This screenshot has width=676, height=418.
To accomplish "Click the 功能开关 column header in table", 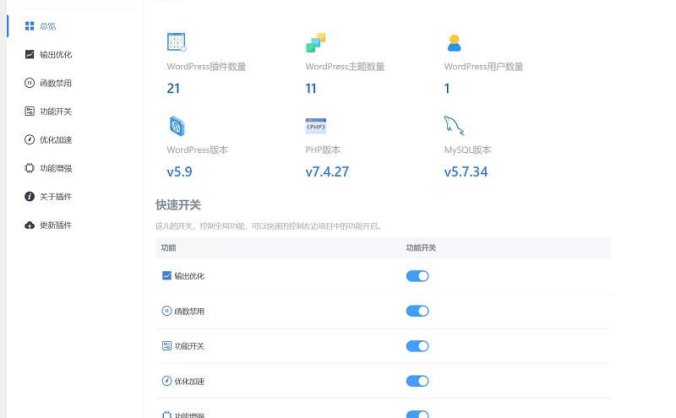I will coord(421,247).
